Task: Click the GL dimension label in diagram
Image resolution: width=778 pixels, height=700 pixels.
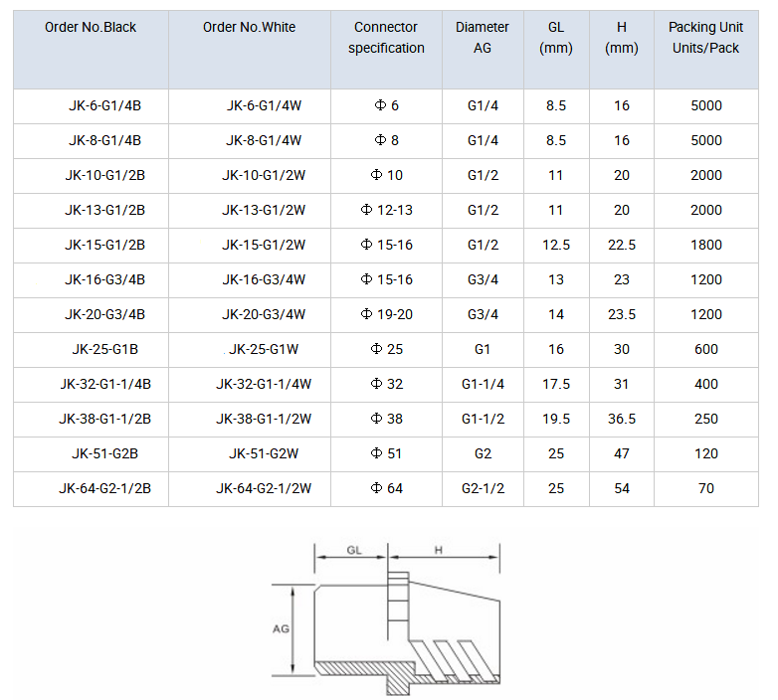Action: coord(353,550)
